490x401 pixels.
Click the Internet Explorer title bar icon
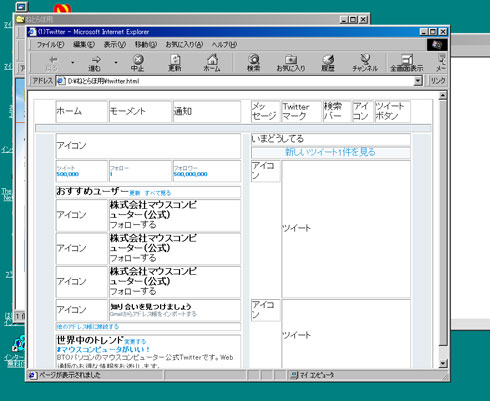pyautogui.click(x=32, y=32)
